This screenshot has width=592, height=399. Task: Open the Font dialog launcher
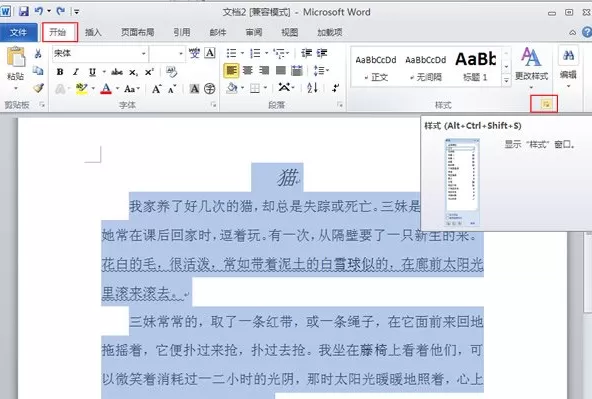pos(213,105)
